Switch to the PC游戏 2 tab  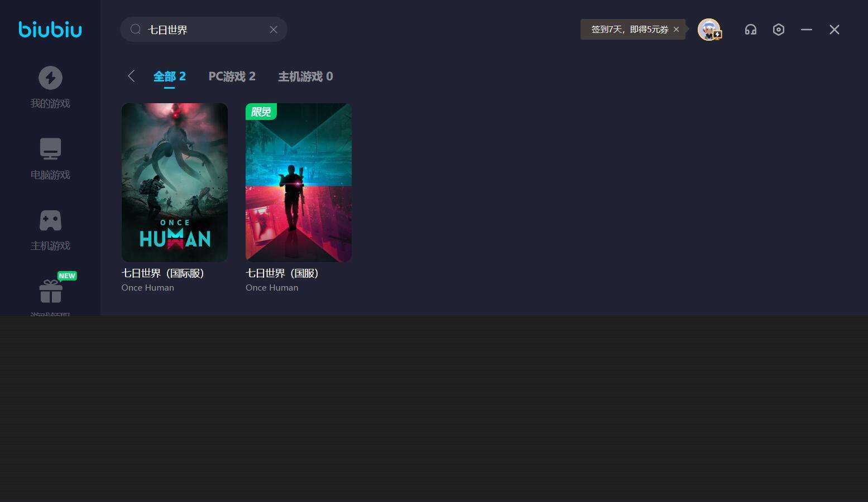tap(232, 76)
